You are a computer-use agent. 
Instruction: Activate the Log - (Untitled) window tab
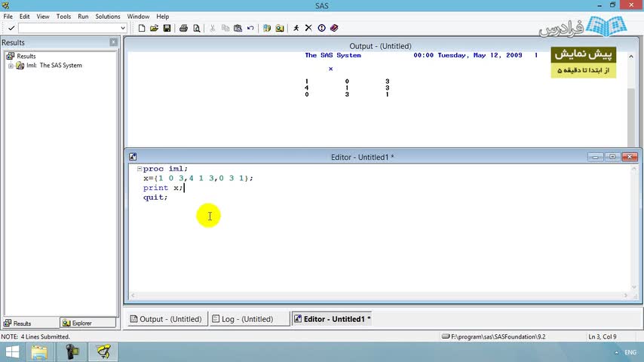click(x=250, y=319)
